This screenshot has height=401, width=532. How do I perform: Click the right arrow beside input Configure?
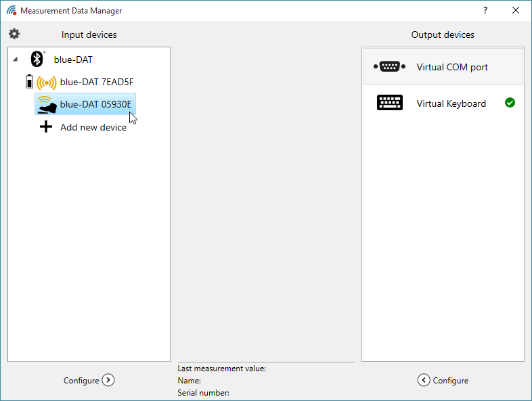click(108, 380)
